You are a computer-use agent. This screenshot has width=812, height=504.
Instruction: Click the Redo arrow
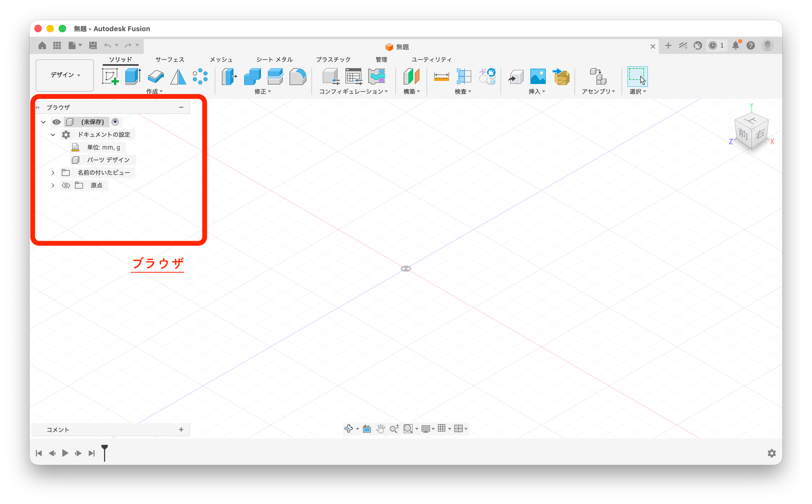[x=128, y=45]
